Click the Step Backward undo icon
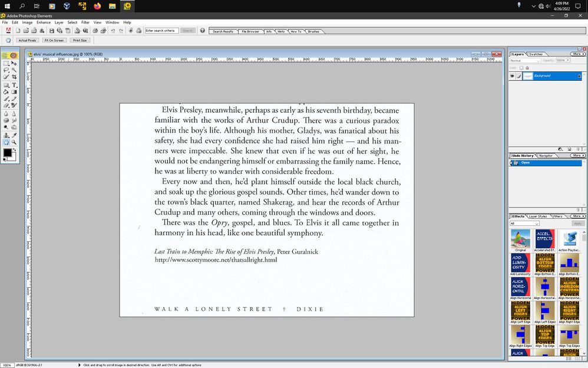The image size is (588, 368). point(113,31)
